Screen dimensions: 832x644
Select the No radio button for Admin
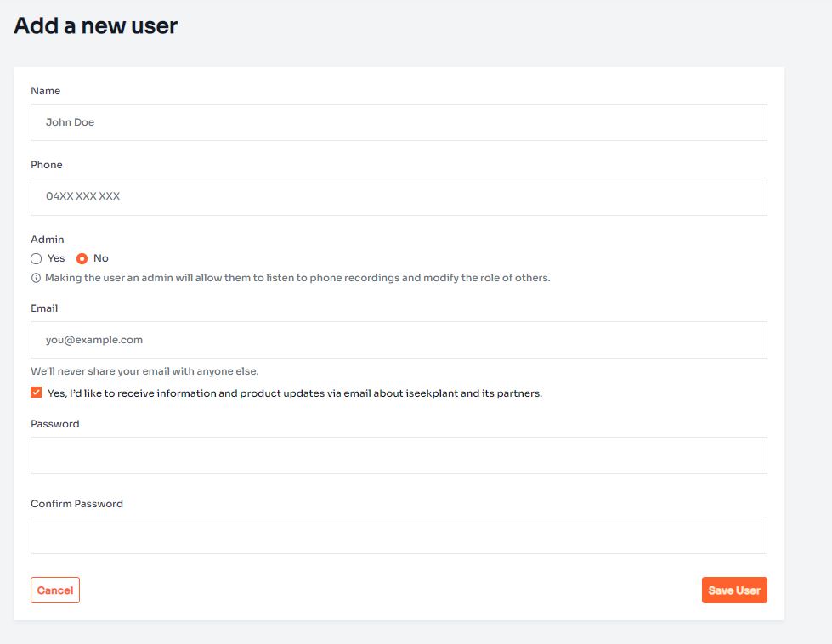82,258
